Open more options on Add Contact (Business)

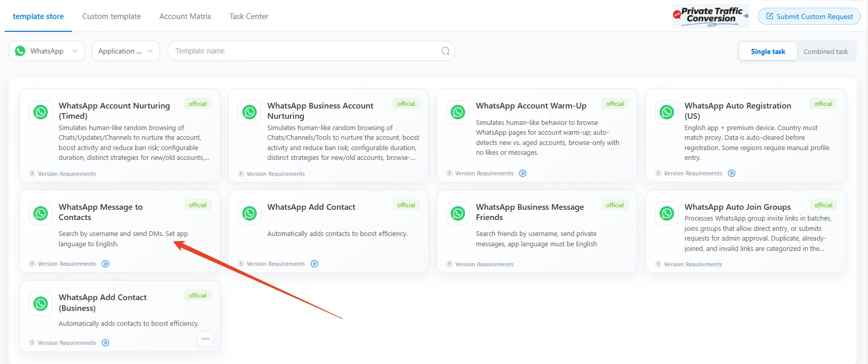[205, 339]
